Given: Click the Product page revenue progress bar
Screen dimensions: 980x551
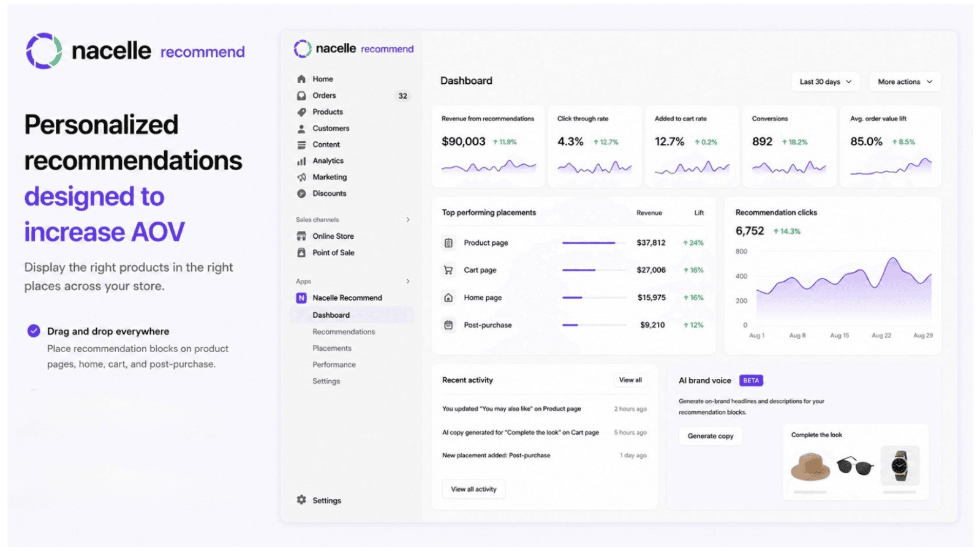Looking at the screenshot, I should coord(594,243).
